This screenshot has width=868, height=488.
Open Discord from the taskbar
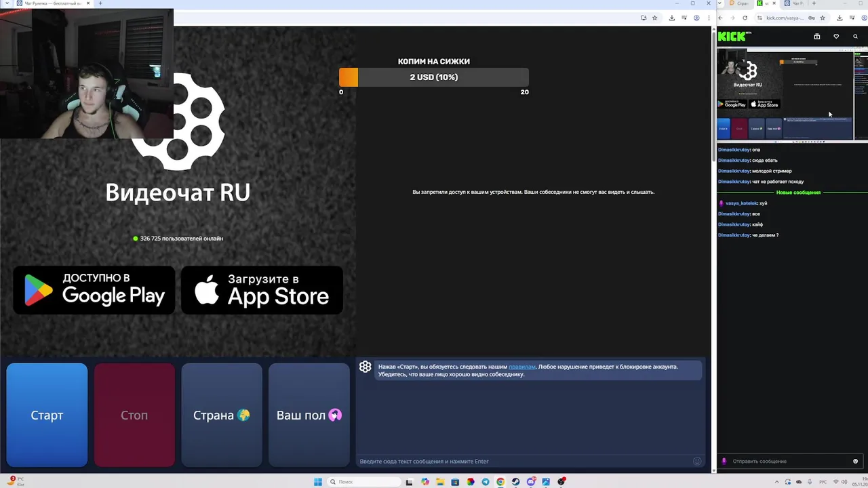point(530,482)
